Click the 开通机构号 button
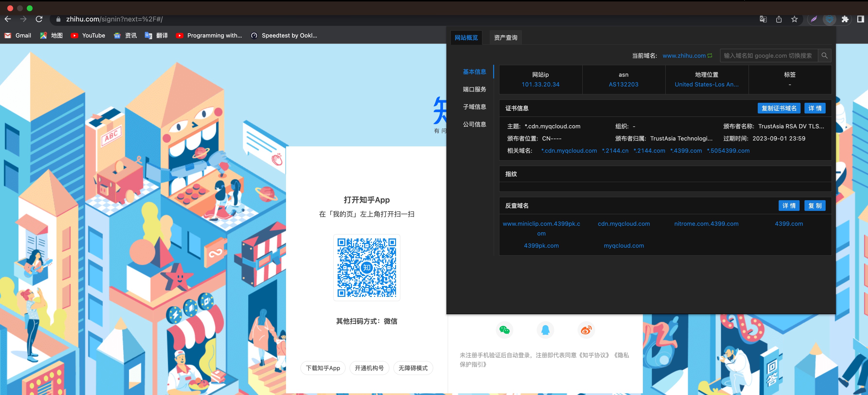The height and width of the screenshot is (395, 868). (x=369, y=368)
